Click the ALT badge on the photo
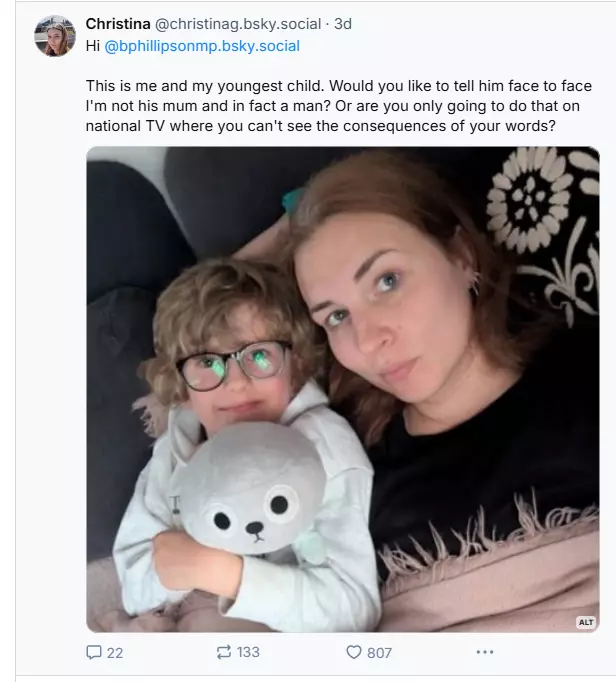Image resolution: width=616 pixels, height=682 pixels. [586, 622]
